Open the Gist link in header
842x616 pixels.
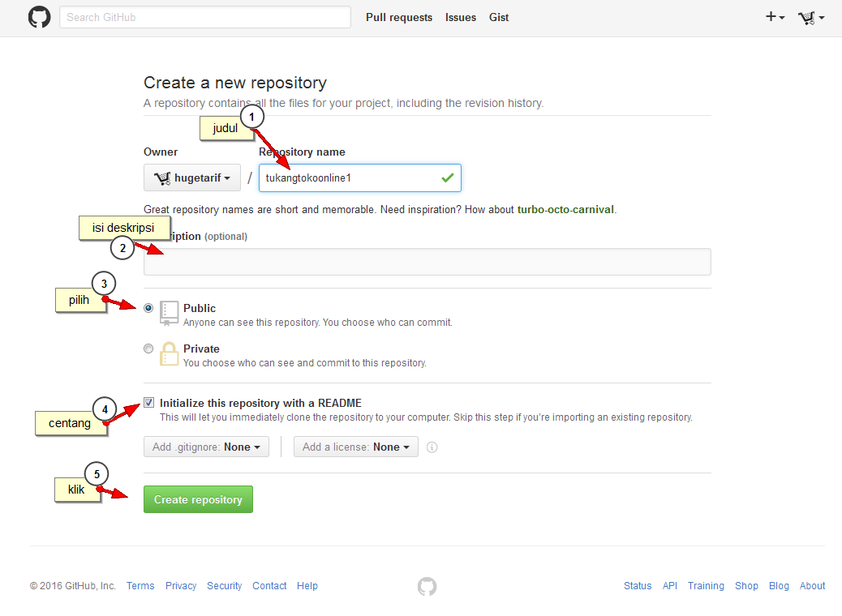click(x=499, y=17)
